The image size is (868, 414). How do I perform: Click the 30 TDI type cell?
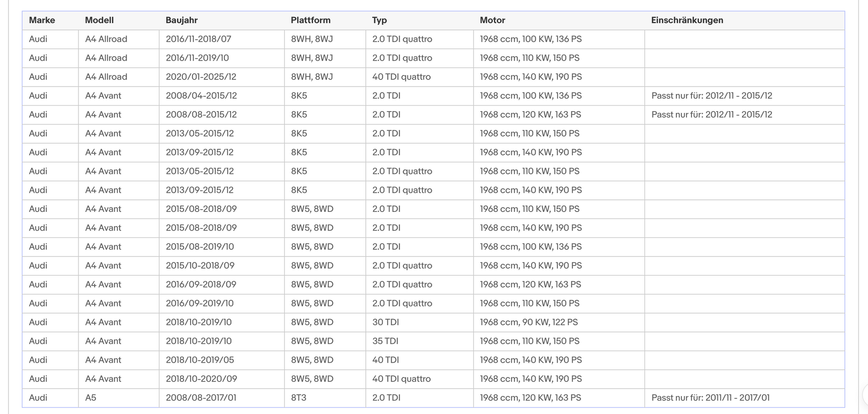pyautogui.click(x=419, y=322)
